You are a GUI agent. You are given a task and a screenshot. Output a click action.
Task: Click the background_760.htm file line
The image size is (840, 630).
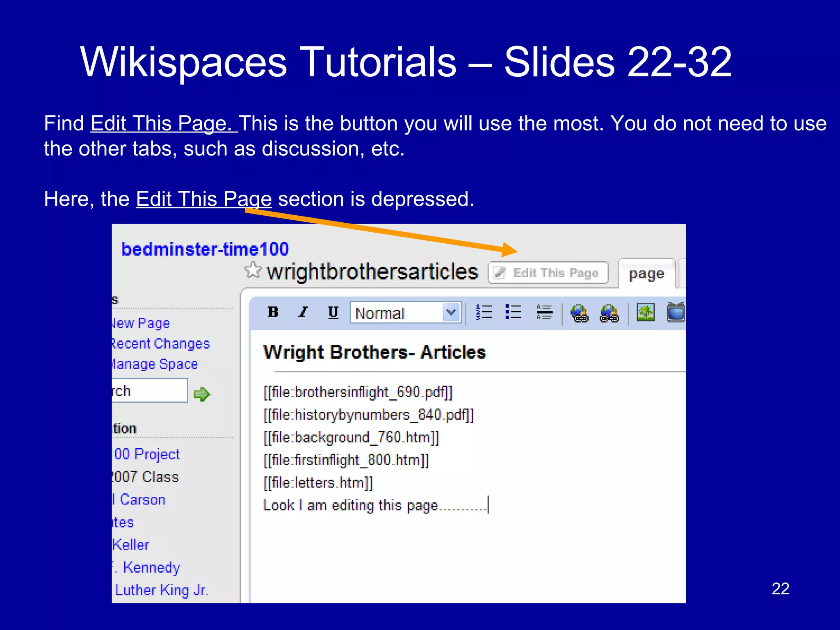[x=351, y=438]
